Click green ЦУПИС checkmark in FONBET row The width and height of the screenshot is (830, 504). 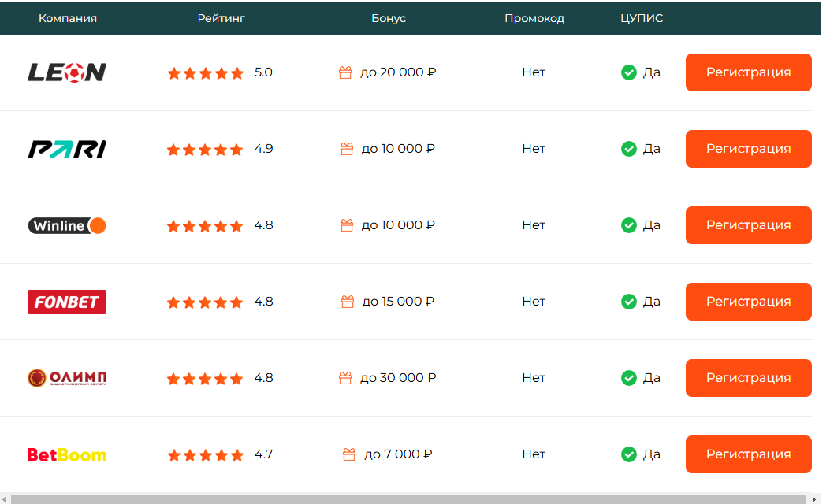pyautogui.click(x=629, y=302)
